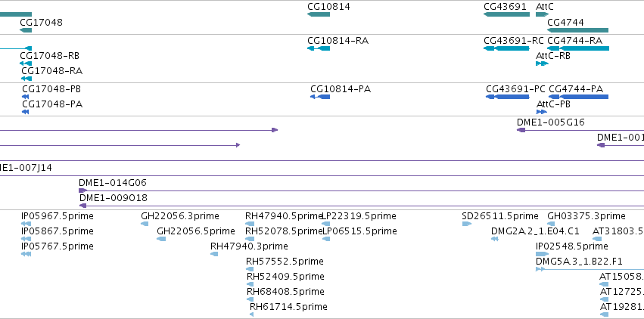Select the DMG2A.2_1.E04.C1 EST glyph

[x=494, y=239]
